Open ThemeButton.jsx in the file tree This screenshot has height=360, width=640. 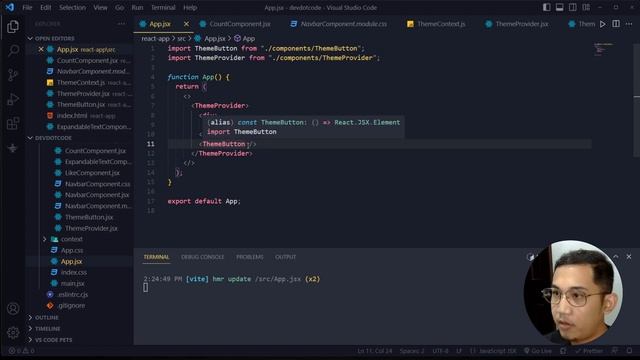[x=89, y=217]
